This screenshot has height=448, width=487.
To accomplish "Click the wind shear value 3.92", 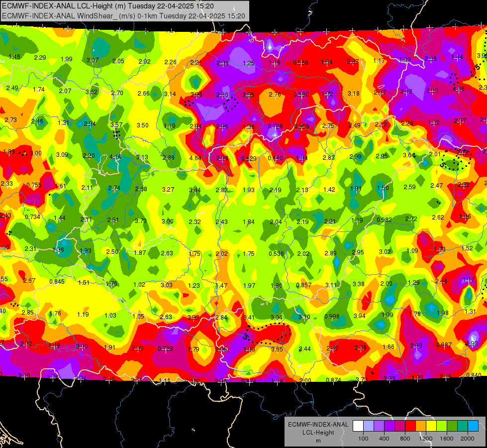I will tap(193, 318).
